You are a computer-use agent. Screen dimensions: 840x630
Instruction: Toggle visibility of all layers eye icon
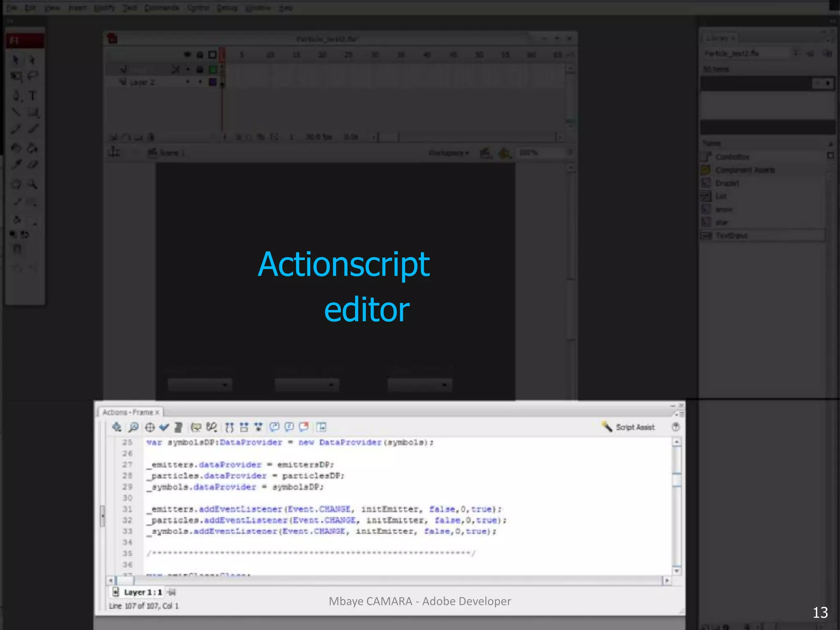coord(187,55)
